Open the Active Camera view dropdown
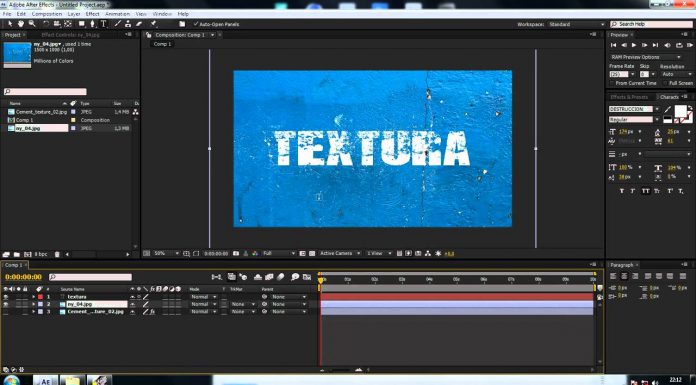 [x=340, y=253]
